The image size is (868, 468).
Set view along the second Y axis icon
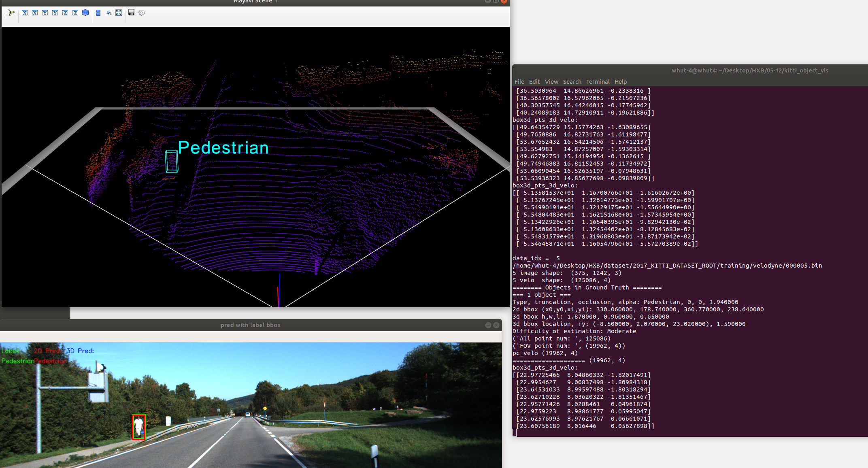[x=55, y=13]
